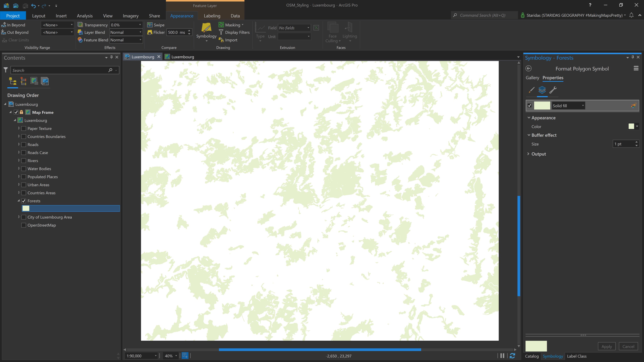Image resolution: width=644 pixels, height=362 pixels.
Task: Switch to the Labeling ribbon tab
Action: pos(212,16)
